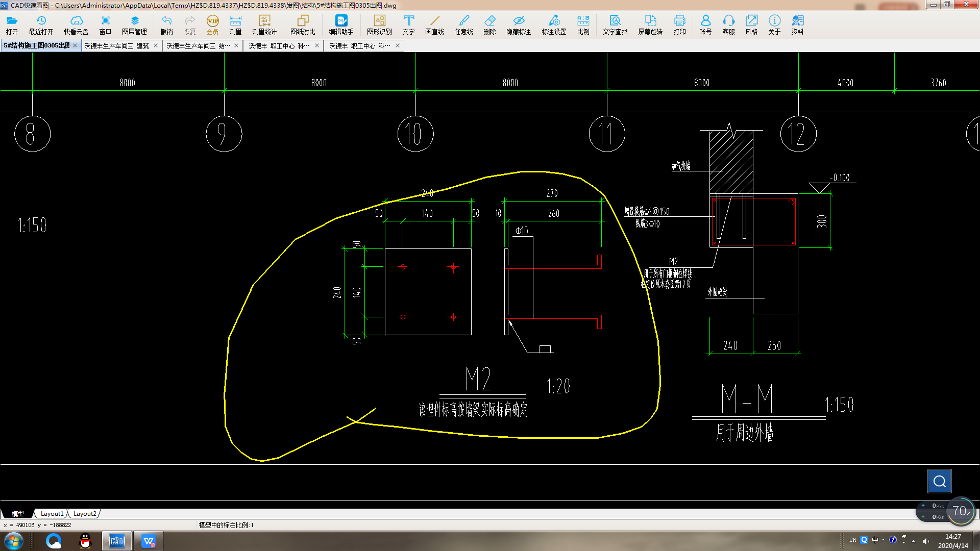Switch to 5#结构施工图0305出图 tab
980x551 pixels.
click(36, 45)
